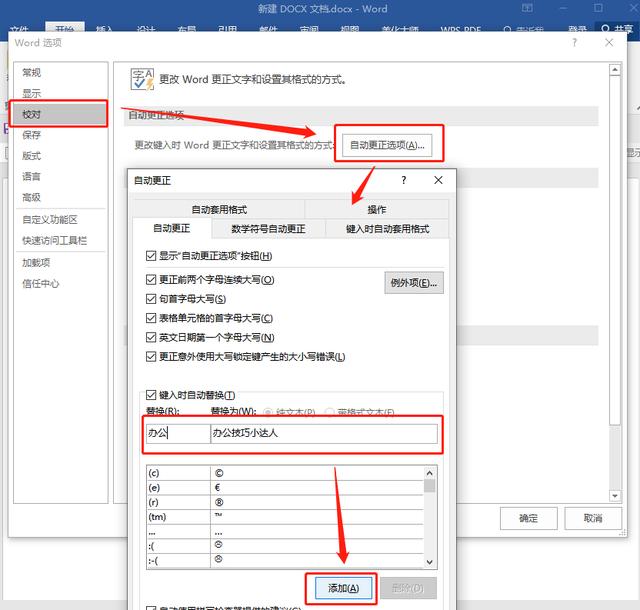
Task: Click the € symbol replacement cell
Action: click(x=317, y=488)
